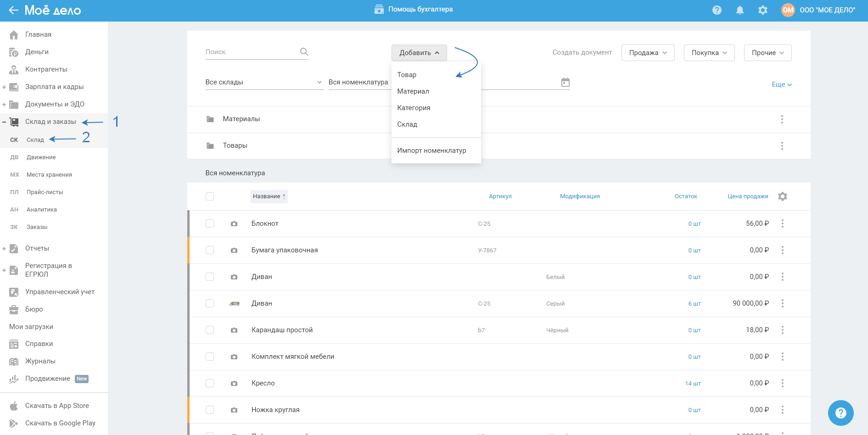This screenshot has width=868, height=435.
Task: Open three-dot menu for Материалы folder
Action: click(782, 119)
